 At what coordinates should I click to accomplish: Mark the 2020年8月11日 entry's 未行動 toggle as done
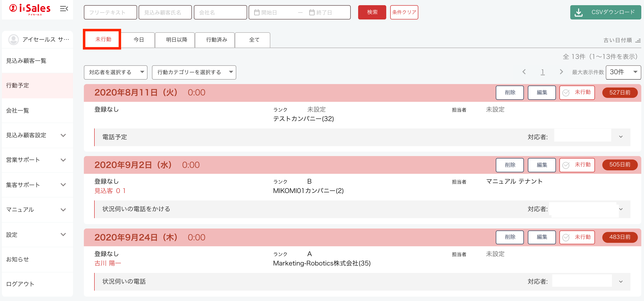[577, 93]
